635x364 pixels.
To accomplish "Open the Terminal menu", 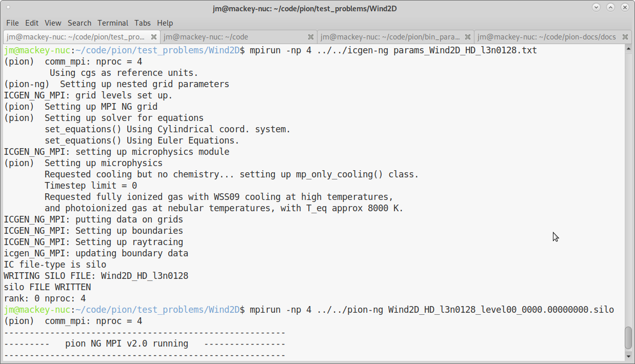I will click(113, 23).
